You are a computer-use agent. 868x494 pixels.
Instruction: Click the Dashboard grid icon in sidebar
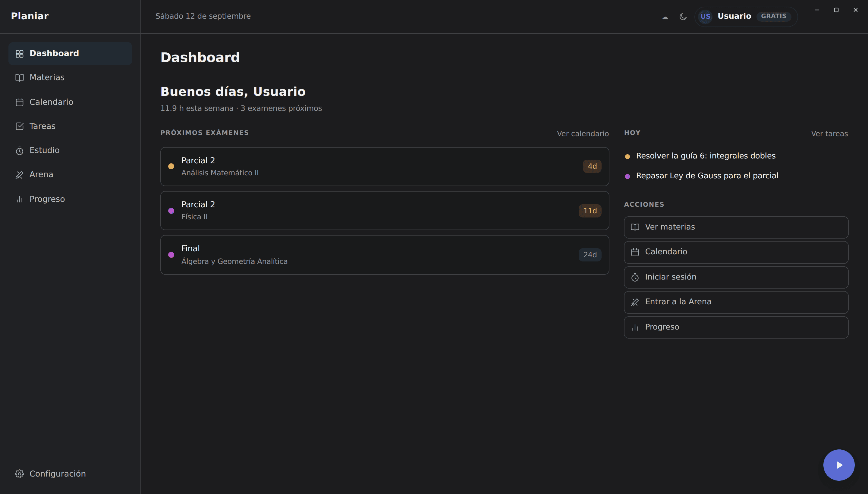coord(20,54)
